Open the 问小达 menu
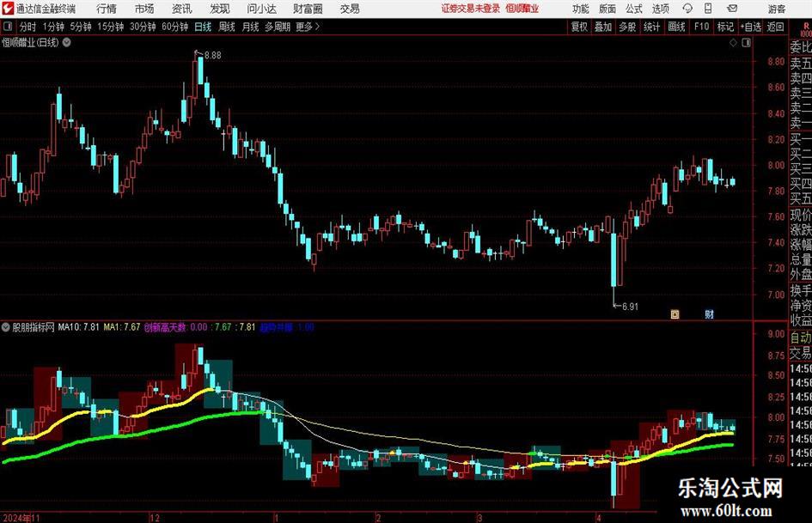The image size is (812, 523). pyautogui.click(x=261, y=9)
